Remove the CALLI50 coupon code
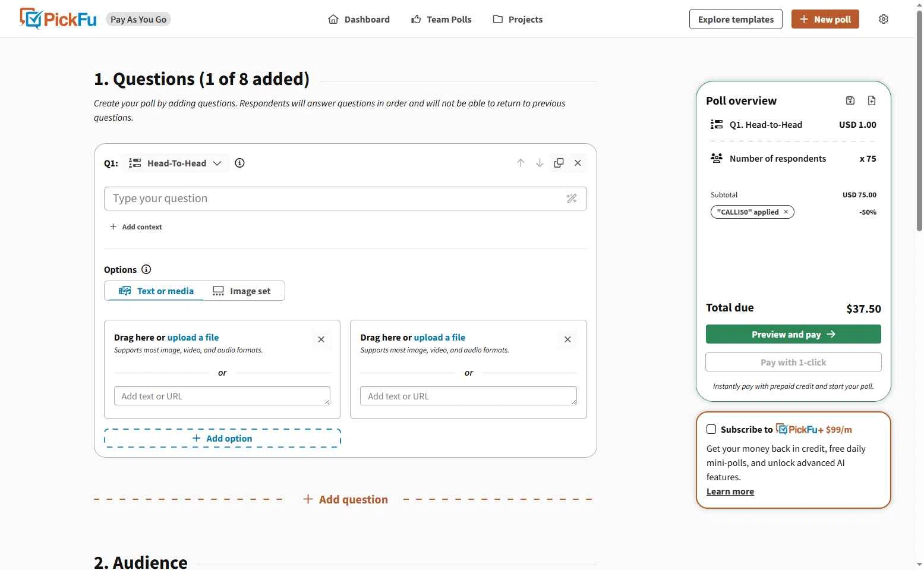Screen dimensions: 924x570 (786, 212)
